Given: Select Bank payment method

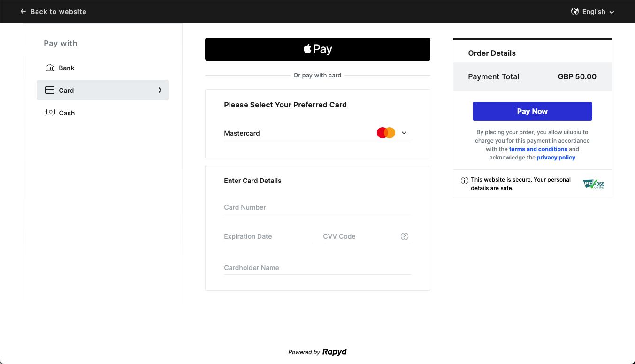Looking at the screenshot, I should [67, 68].
